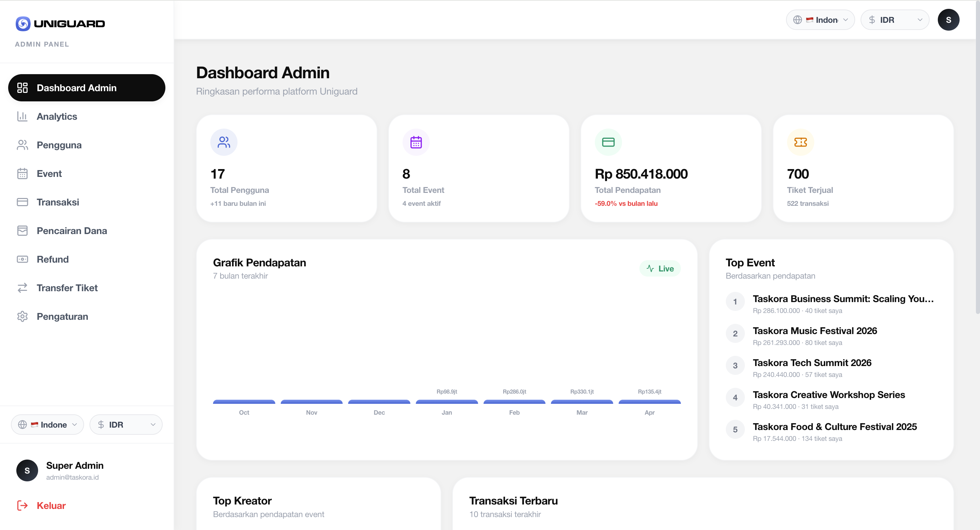The height and width of the screenshot is (530, 980).
Task: Click the Refund icon in the sidebar
Action: (22, 259)
